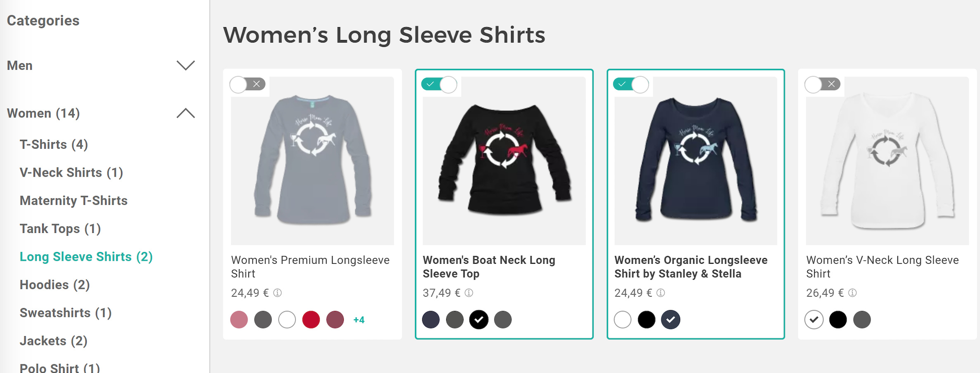Go to Jackets (2) category

(x=53, y=341)
